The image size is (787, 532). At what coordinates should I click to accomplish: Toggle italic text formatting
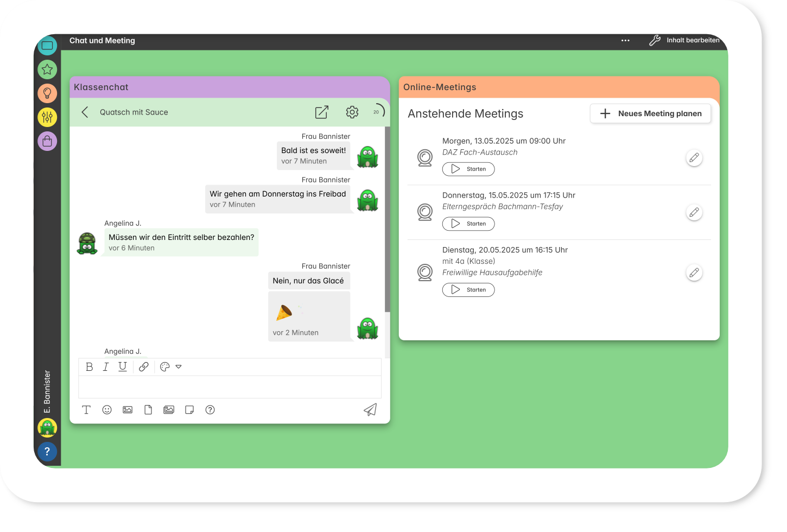coord(106,367)
